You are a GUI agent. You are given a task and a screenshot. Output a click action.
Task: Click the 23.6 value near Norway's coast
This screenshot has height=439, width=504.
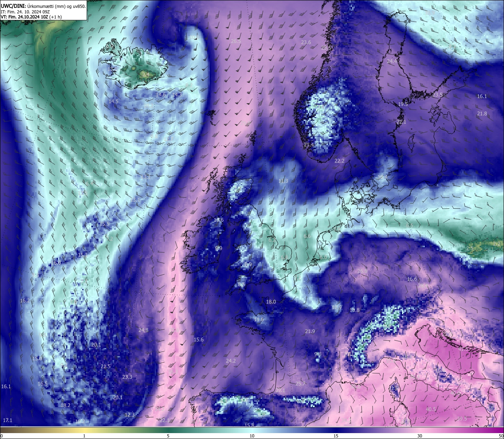[306, 43]
